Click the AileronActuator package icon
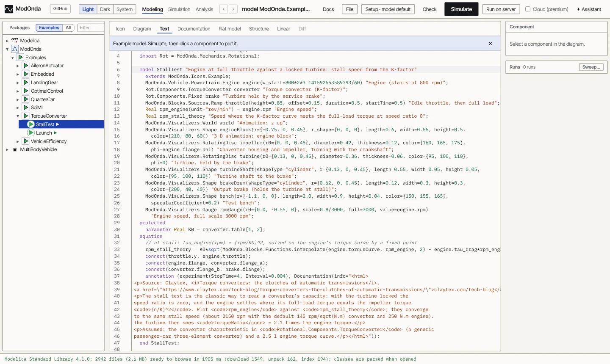This screenshot has width=610, height=364. pos(26,66)
